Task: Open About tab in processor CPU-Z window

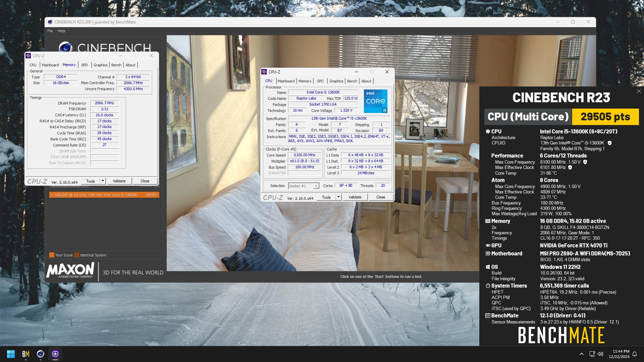Action: (366, 81)
